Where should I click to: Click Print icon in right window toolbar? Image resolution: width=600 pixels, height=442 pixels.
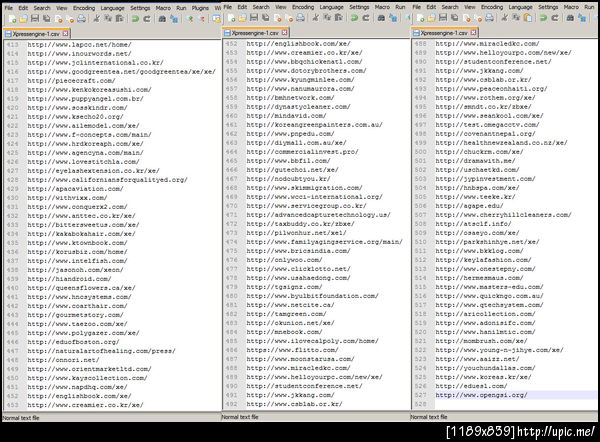pos(489,18)
